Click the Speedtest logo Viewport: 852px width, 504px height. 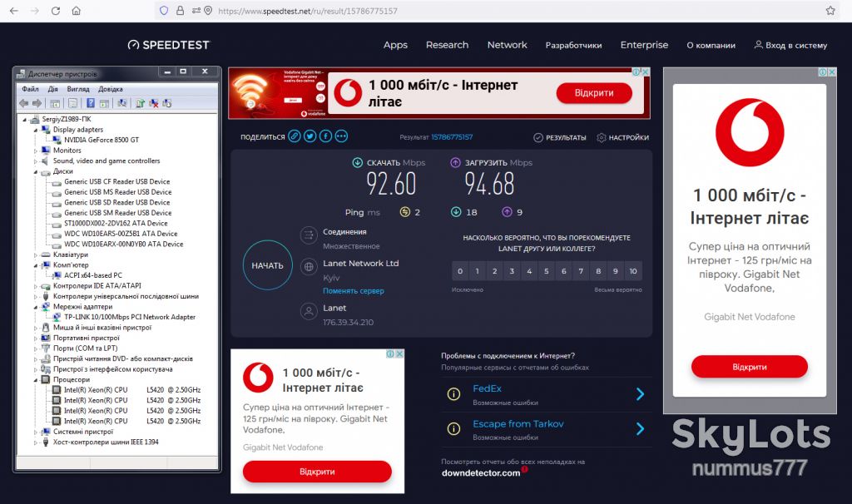(168, 45)
